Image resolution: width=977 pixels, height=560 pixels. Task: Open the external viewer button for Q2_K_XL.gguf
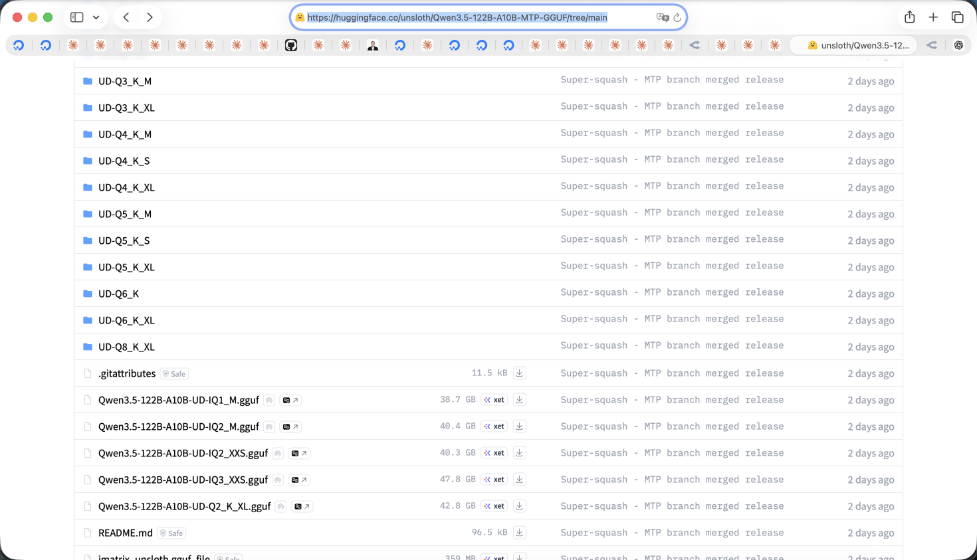tap(302, 507)
